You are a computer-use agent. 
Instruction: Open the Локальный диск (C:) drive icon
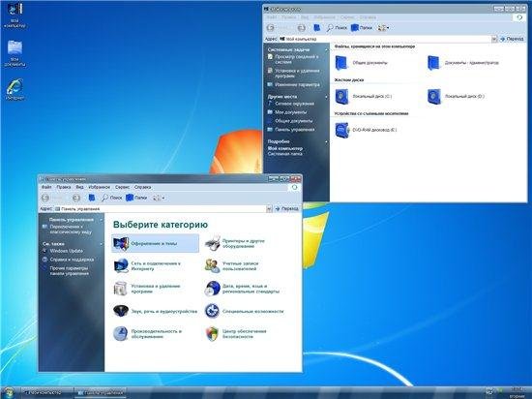[341, 97]
